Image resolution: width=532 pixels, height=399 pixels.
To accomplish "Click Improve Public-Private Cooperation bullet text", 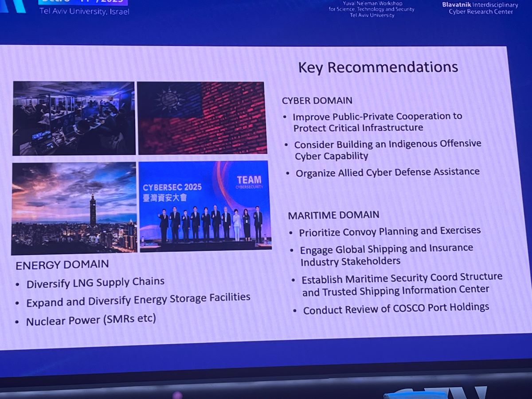I will (377, 122).
